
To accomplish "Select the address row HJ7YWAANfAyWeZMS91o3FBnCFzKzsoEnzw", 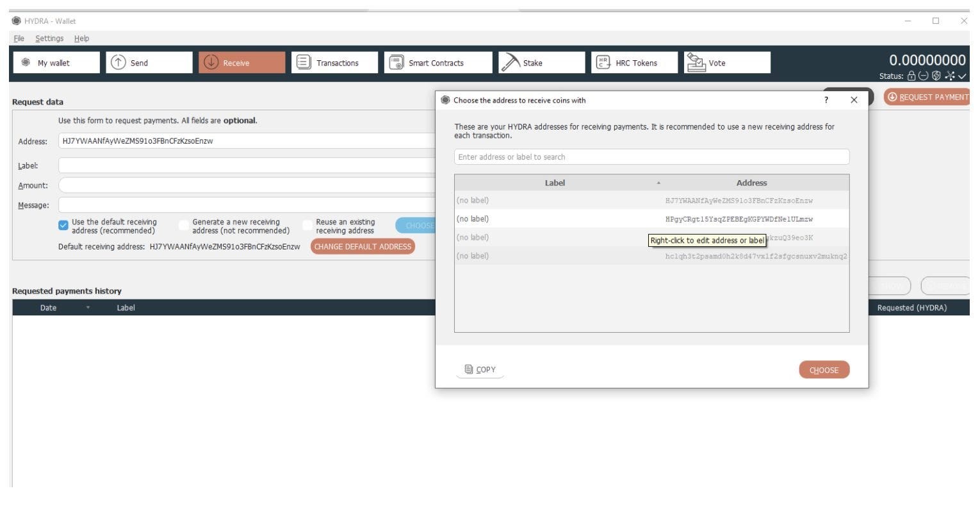I will click(x=651, y=201).
